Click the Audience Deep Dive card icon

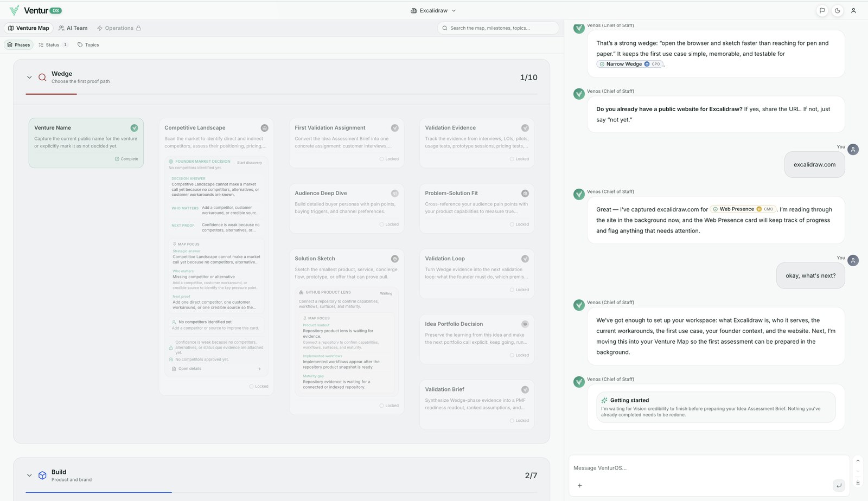click(x=394, y=194)
